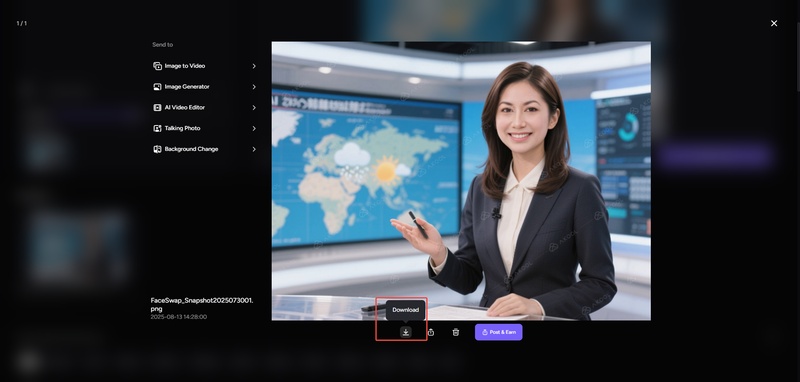Screen dimensions: 800x382
Task: Click the Talking Photo icon
Action: click(157, 129)
